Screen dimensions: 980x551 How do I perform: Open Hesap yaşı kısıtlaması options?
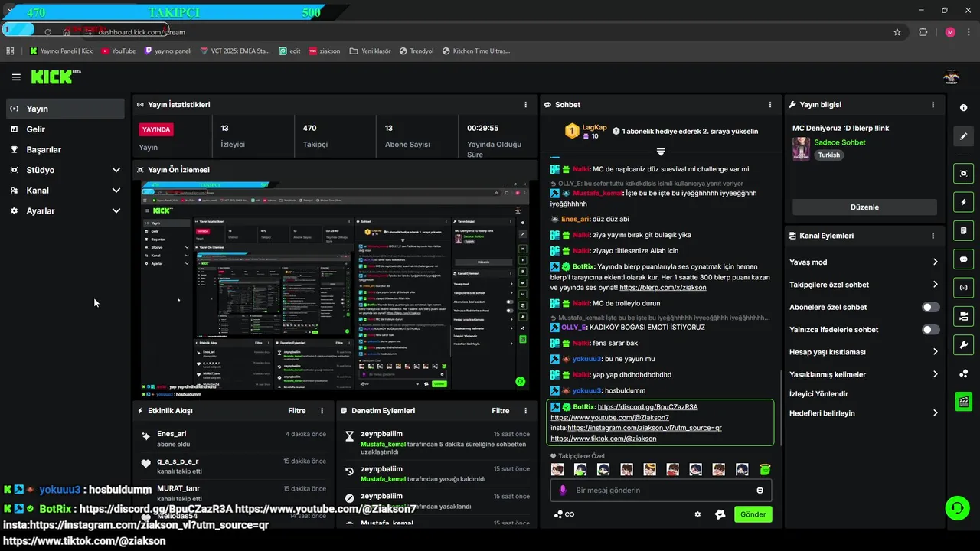(864, 352)
